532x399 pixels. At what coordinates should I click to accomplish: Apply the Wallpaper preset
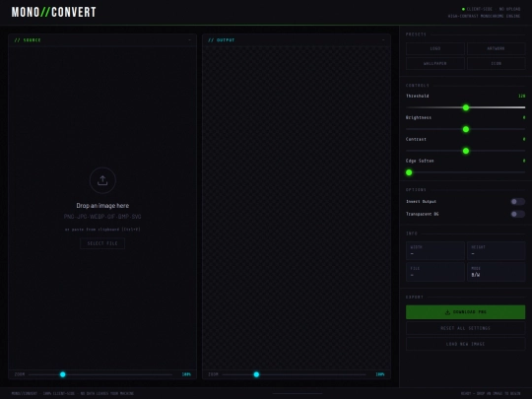(x=435, y=63)
